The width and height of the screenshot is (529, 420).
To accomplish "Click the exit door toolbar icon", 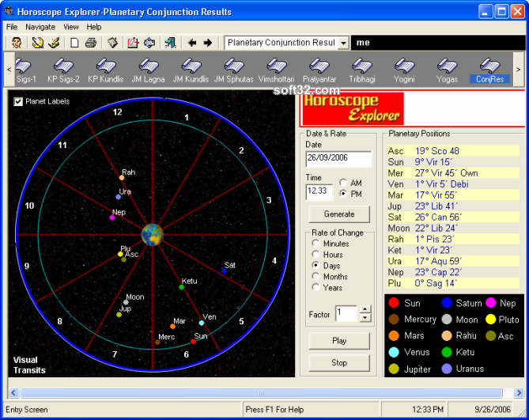I will (x=170, y=43).
